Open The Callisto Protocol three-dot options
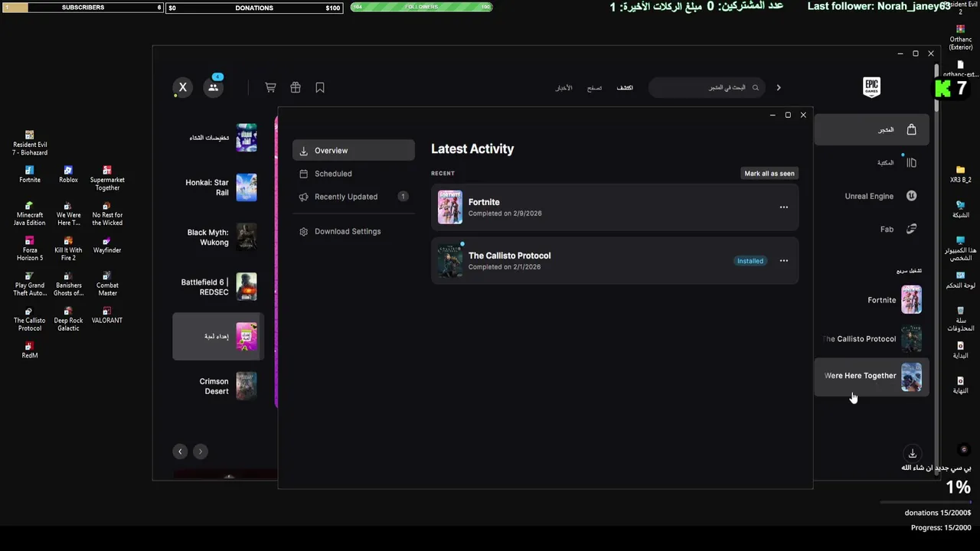The height and width of the screenshot is (551, 980). point(783,261)
